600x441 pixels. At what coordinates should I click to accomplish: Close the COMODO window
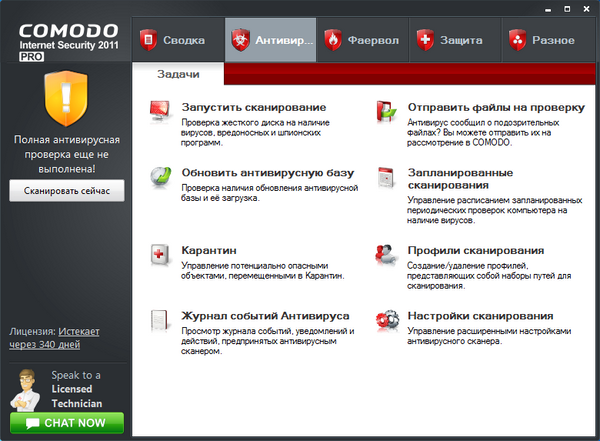[x=586, y=9]
